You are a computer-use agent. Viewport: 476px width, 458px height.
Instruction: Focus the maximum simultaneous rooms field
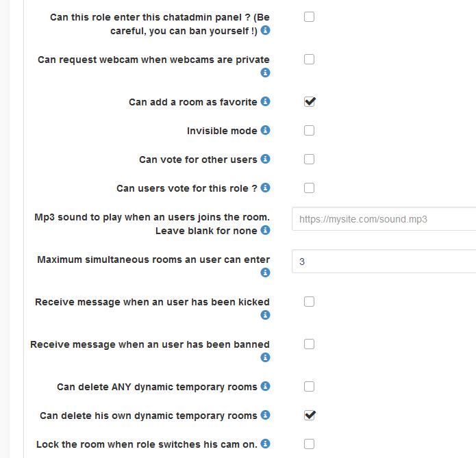pos(384,262)
